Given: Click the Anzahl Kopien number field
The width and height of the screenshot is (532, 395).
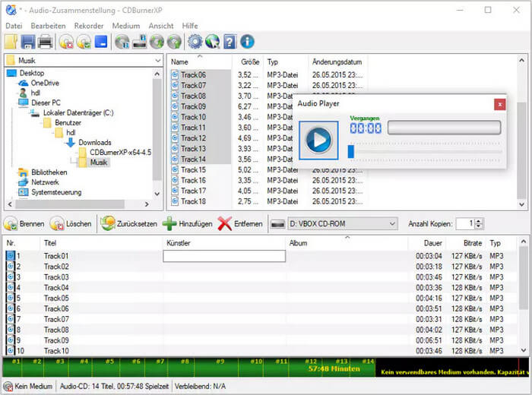Looking at the screenshot, I should [x=465, y=224].
